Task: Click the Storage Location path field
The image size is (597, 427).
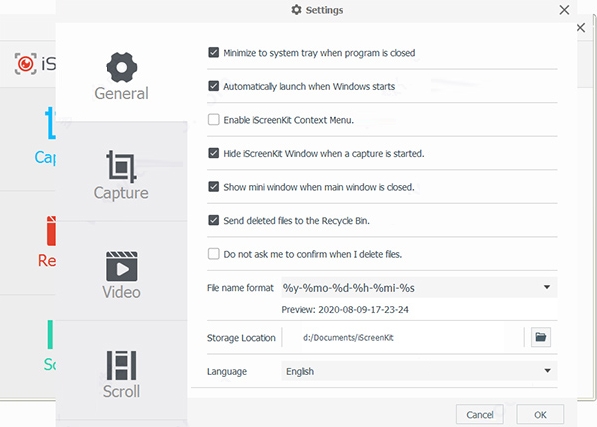Action: pos(403,337)
